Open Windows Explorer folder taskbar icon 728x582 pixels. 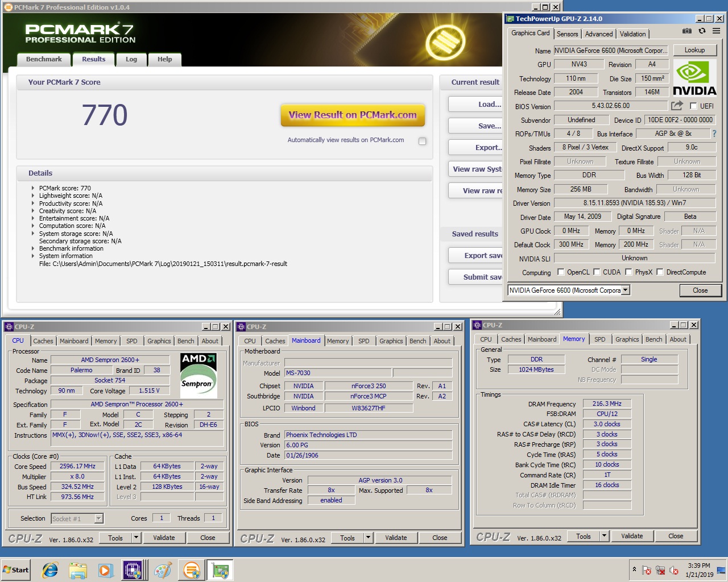pos(78,570)
